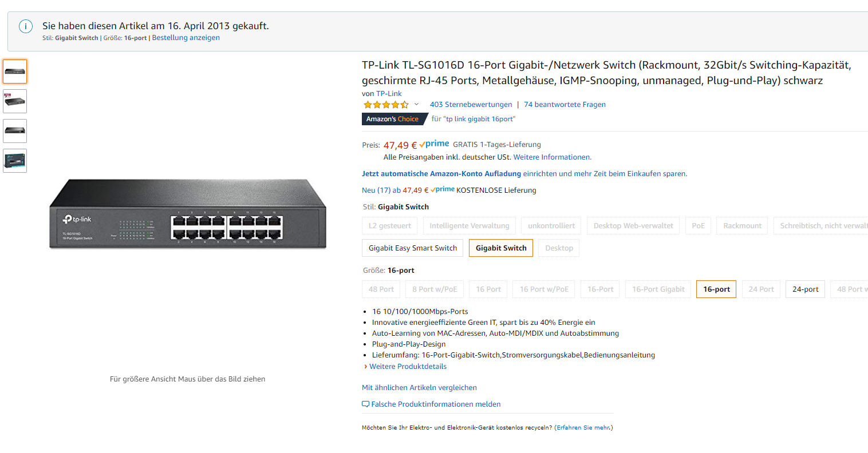
Task: Select the Gigabit Switch style option
Action: point(501,248)
